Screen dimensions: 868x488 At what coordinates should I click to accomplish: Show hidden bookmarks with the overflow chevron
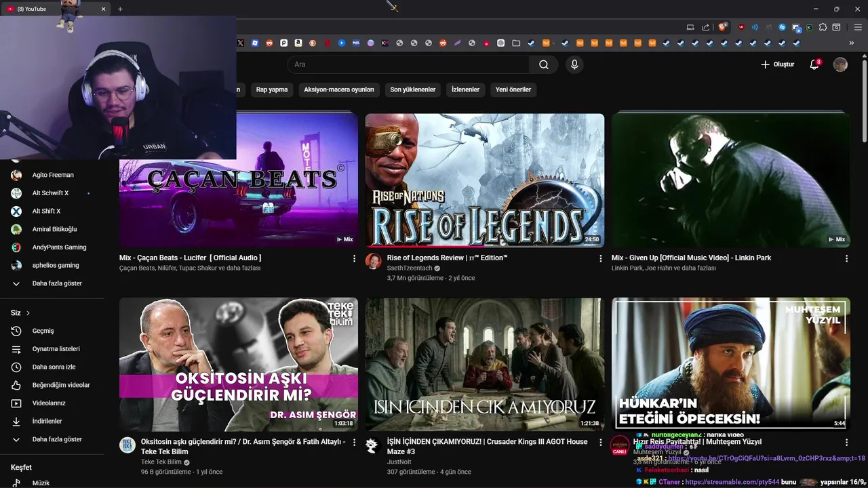tap(852, 43)
